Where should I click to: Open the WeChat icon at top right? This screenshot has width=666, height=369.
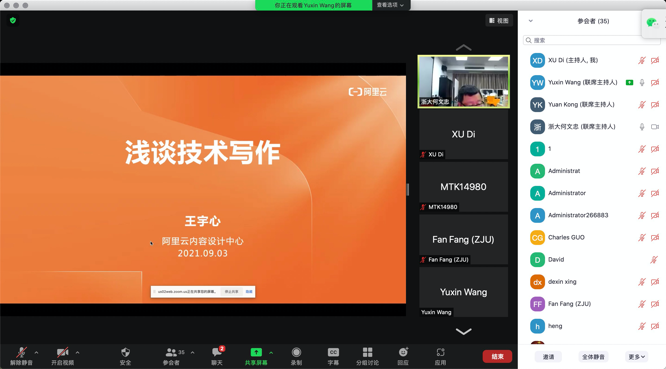(652, 23)
